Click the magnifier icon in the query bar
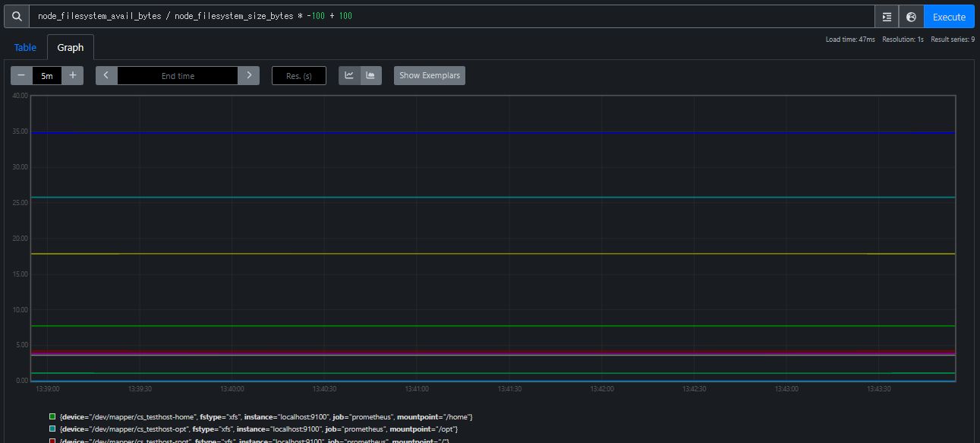980x443 pixels. [15, 16]
